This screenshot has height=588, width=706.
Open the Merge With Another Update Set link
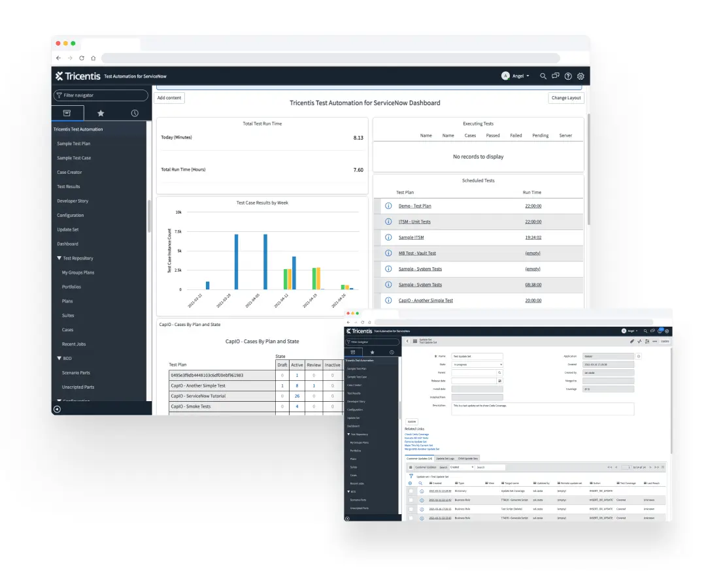pos(422,449)
